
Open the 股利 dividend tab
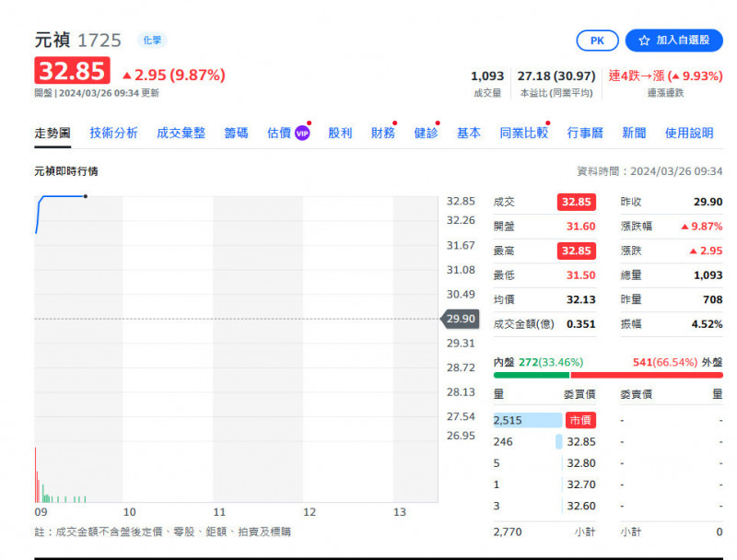tap(340, 133)
